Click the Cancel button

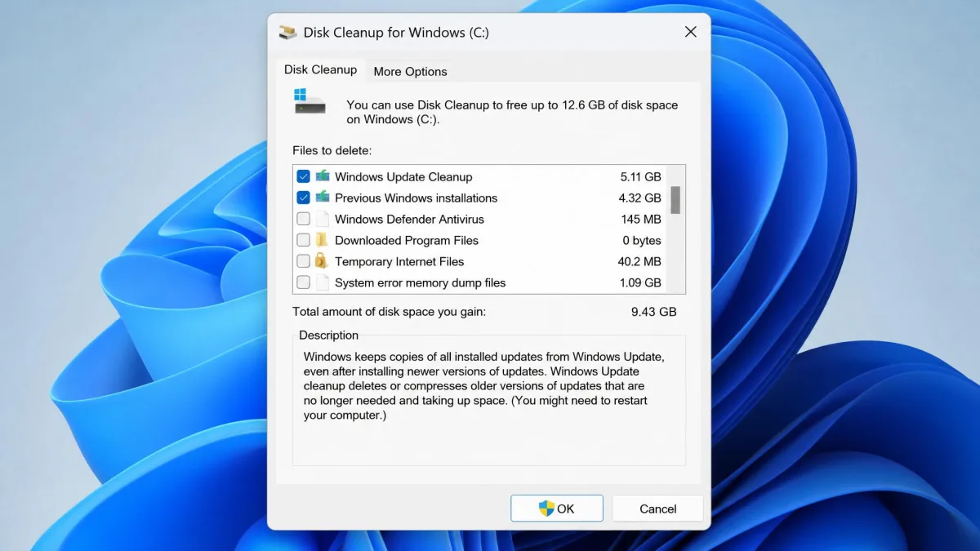click(657, 509)
